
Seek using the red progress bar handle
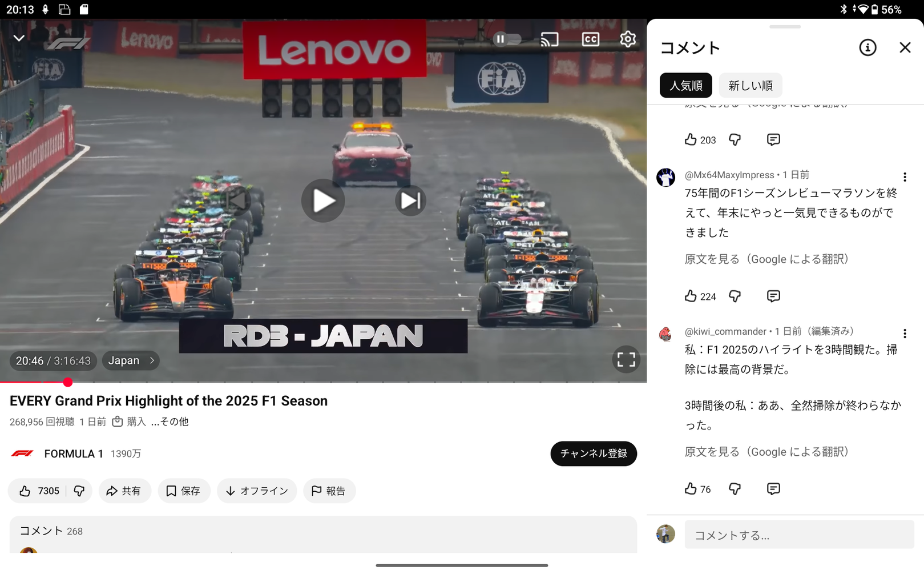click(68, 382)
